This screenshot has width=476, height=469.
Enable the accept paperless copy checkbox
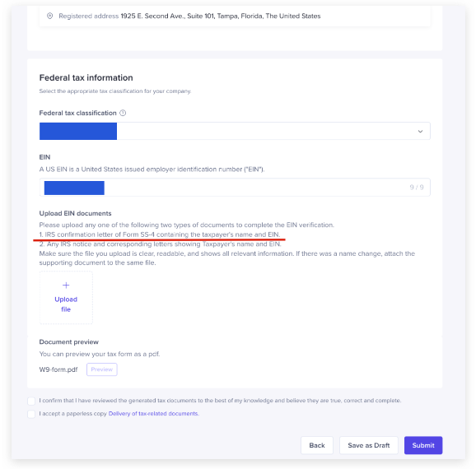pyautogui.click(x=31, y=414)
